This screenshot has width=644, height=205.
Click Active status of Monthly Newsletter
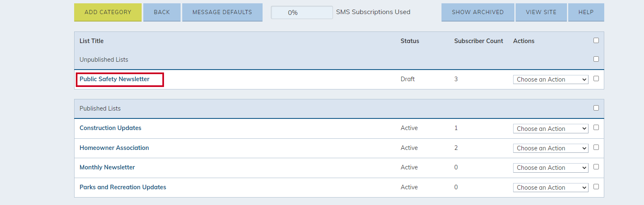click(409, 167)
